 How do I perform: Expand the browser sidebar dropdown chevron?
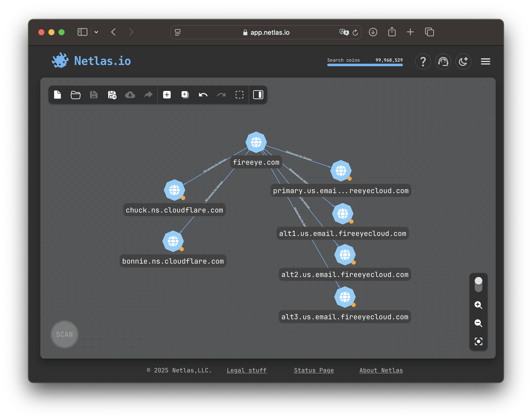coord(96,32)
